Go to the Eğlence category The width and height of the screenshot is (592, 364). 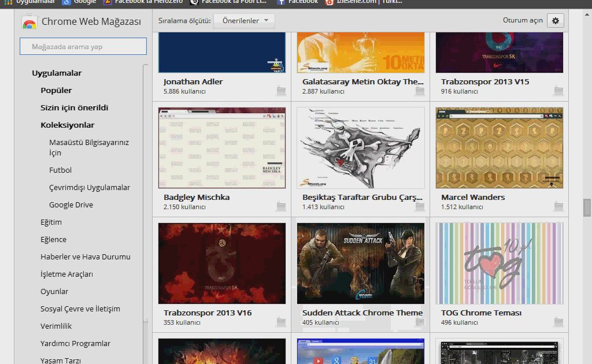[x=53, y=240]
